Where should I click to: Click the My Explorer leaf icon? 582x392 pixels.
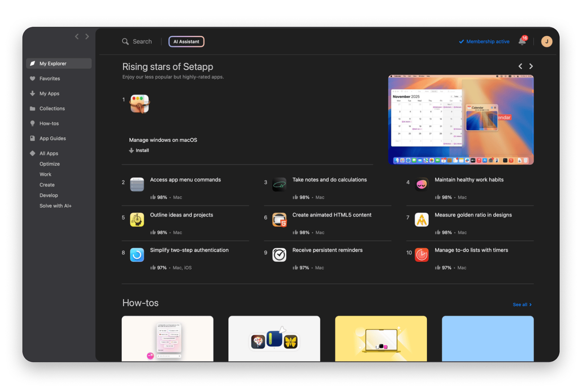coord(32,63)
